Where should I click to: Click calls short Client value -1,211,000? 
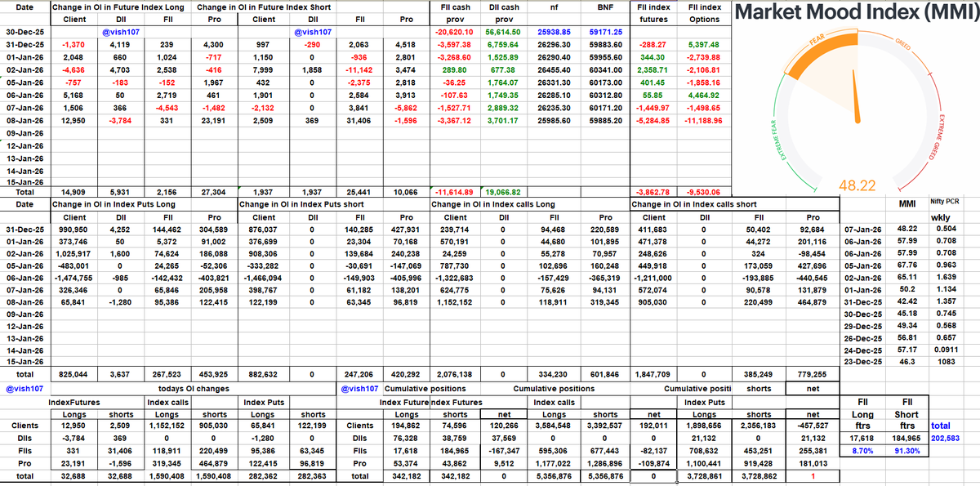653,279
